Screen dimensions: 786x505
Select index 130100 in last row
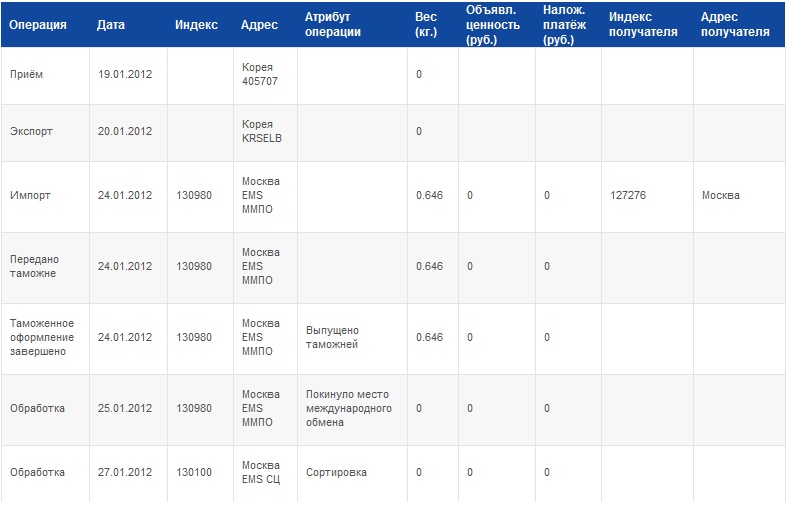pyautogui.click(x=194, y=472)
